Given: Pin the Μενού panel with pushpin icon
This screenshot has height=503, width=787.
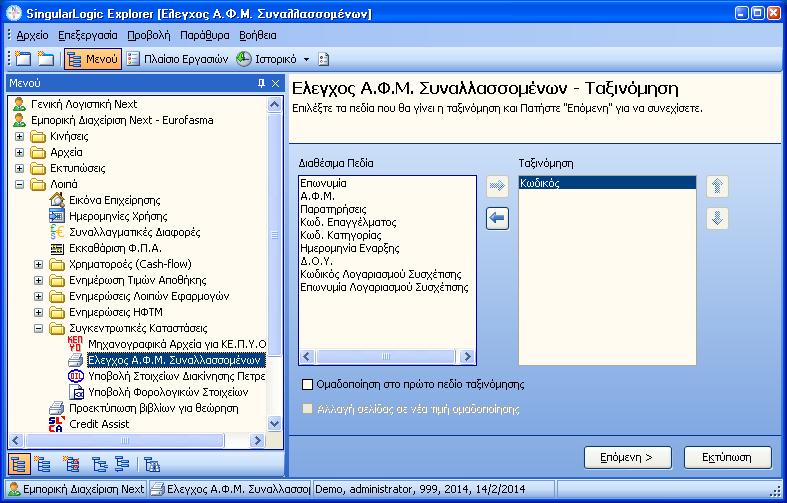Looking at the screenshot, I should coord(261,83).
